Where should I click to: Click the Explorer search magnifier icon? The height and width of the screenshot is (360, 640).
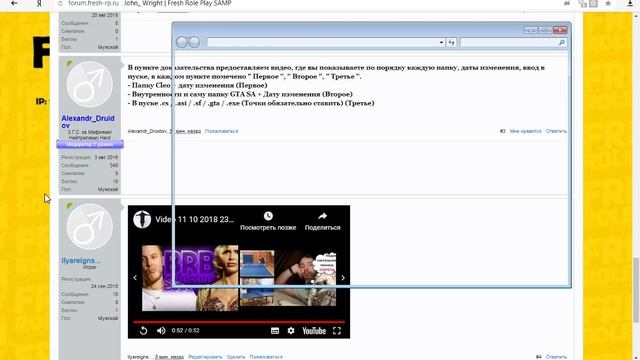(562, 42)
